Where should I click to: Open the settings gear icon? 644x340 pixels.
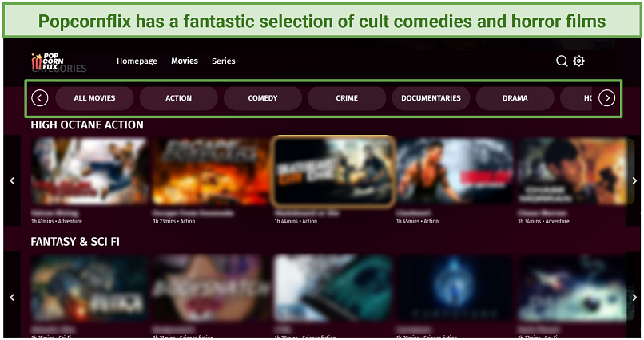(578, 61)
